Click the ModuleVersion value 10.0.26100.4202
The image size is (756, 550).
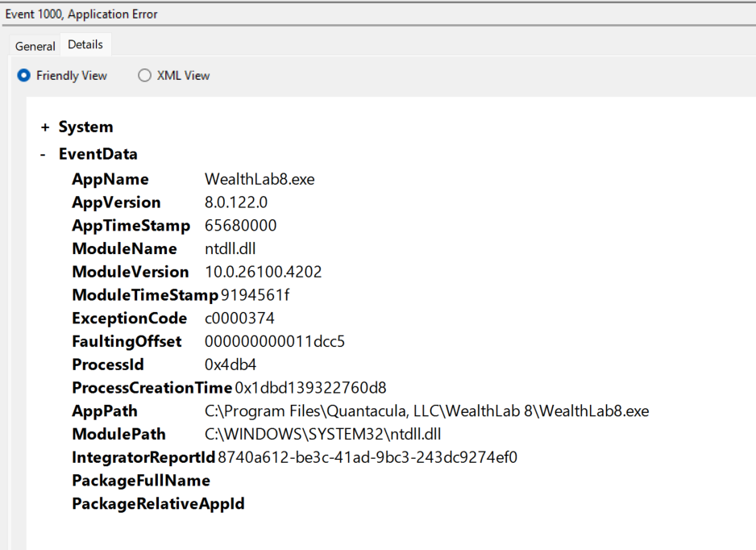click(263, 272)
